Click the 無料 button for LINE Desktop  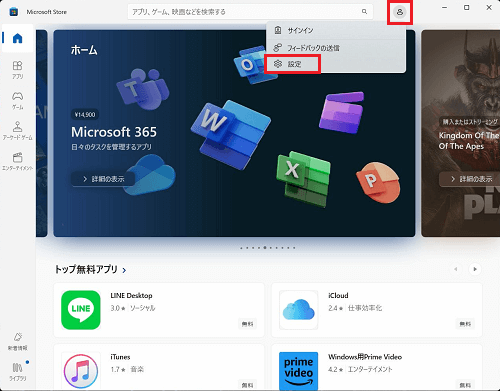pyautogui.click(x=247, y=324)
